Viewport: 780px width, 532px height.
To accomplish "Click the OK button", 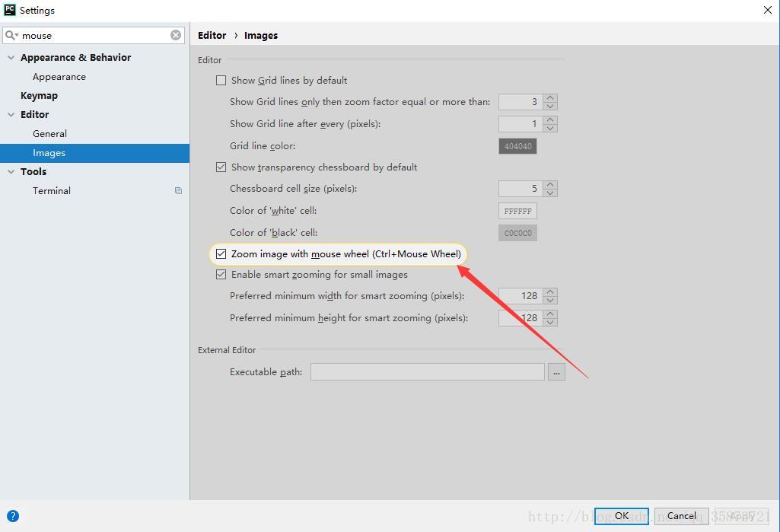I will [621, 516].
